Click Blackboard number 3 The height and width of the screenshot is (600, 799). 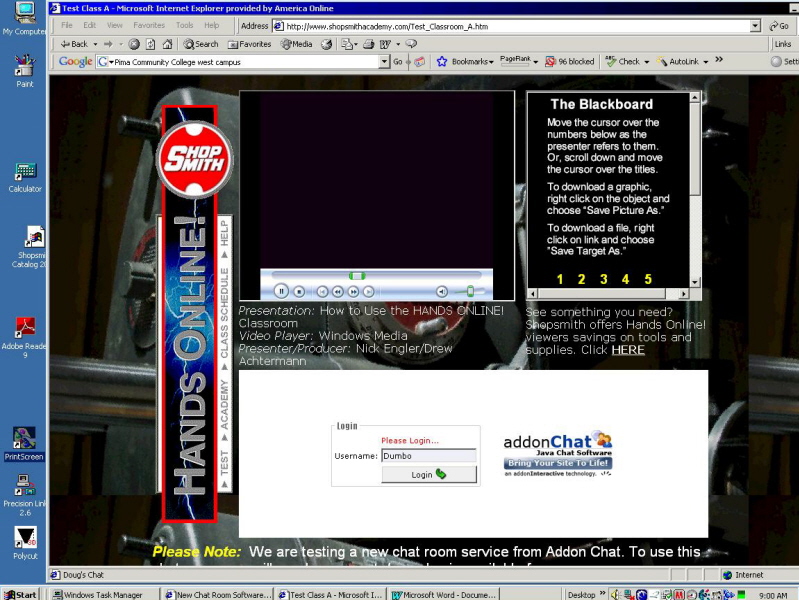coord(604,279)
